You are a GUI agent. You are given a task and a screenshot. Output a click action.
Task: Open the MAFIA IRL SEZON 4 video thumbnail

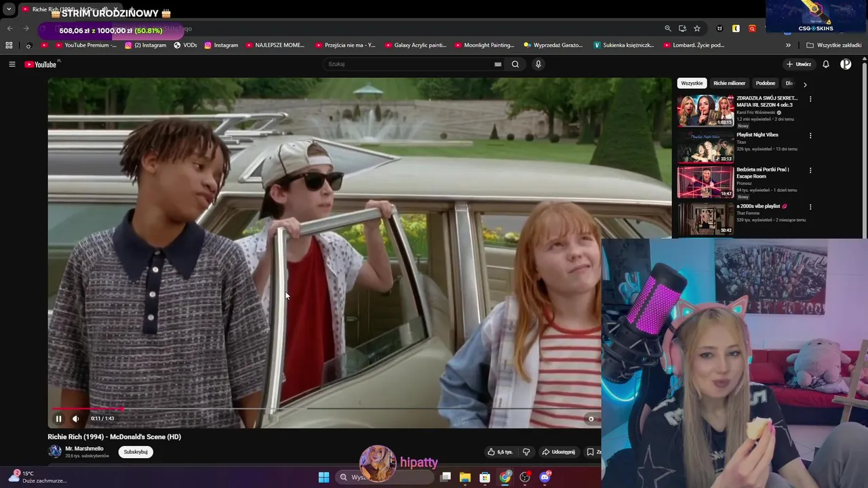pyautogui.click(x=705, y=110)
